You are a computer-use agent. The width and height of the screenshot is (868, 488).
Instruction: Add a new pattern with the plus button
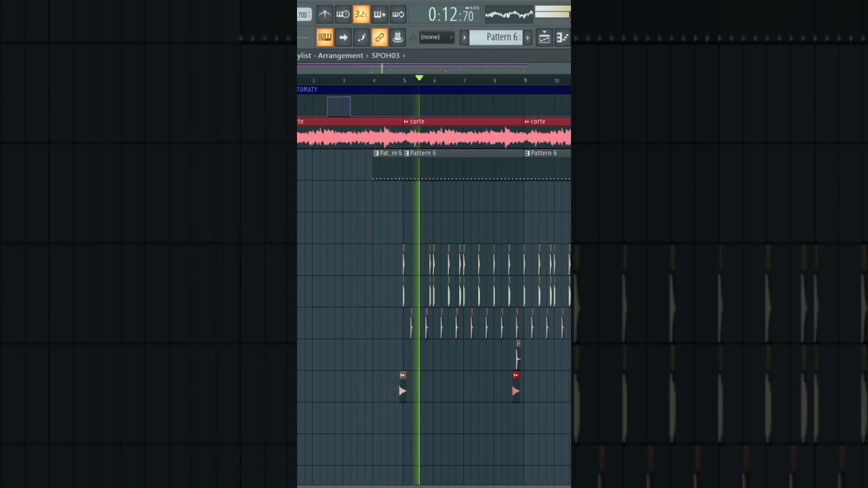(528, 37)
